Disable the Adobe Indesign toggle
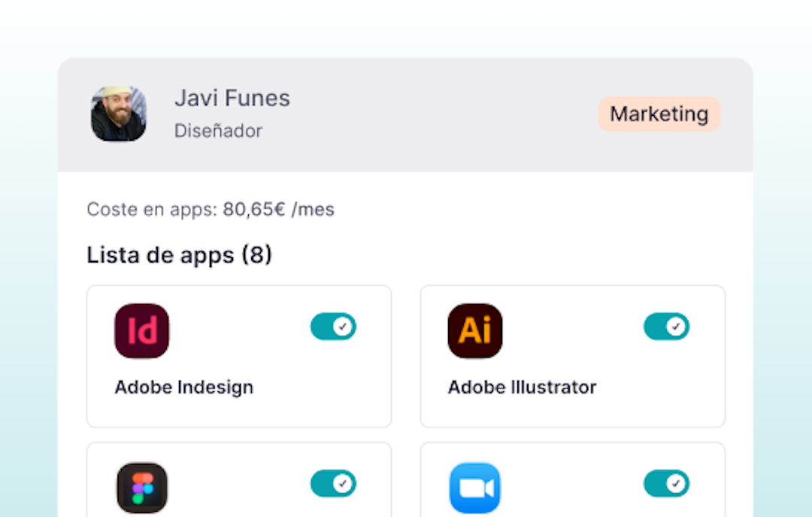Image resolution: width=812 pixels, height=517 pixels. click(x=333, y=327)
